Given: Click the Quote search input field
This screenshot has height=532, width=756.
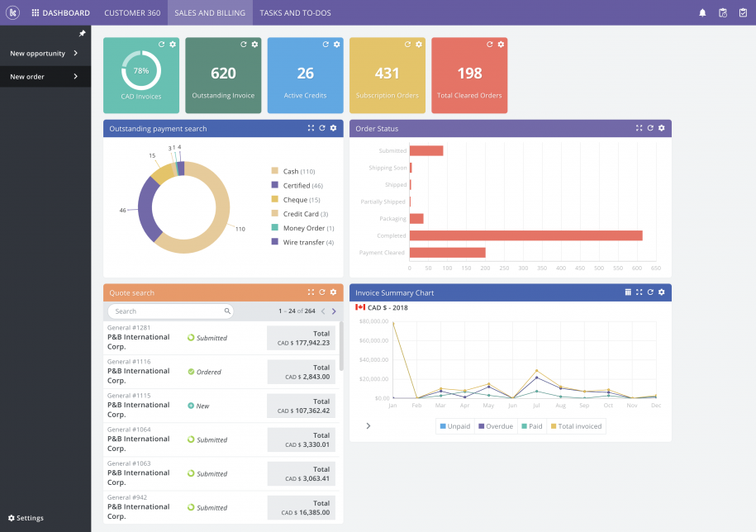Looking at the screenshot, I should coord(168,311).
